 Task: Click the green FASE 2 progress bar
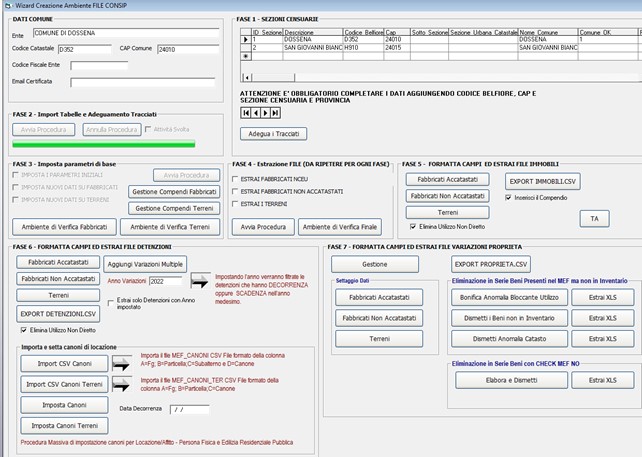104,144
